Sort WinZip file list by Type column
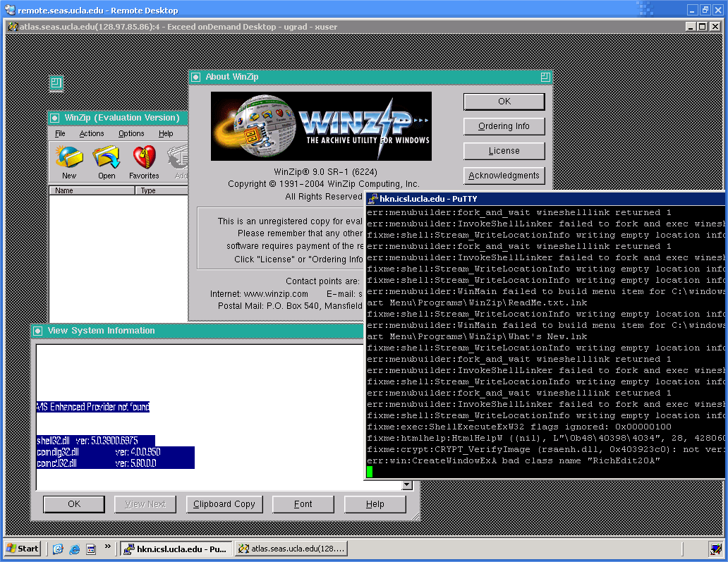728x562 pixels. [162, 190]
